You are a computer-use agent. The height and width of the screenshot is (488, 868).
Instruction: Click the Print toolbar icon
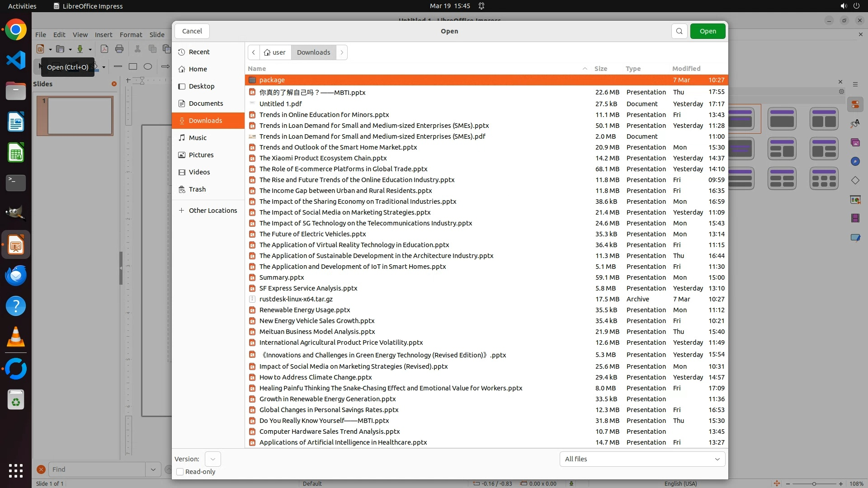119,49
